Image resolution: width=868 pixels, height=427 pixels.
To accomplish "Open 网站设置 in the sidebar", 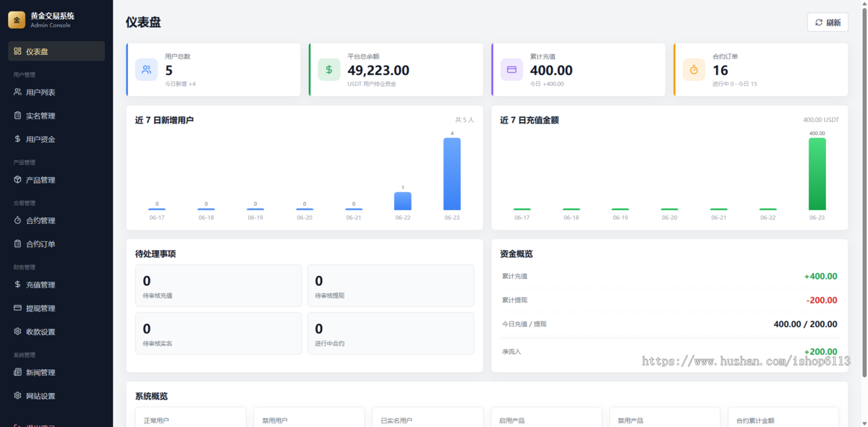I will click(56, 396).
